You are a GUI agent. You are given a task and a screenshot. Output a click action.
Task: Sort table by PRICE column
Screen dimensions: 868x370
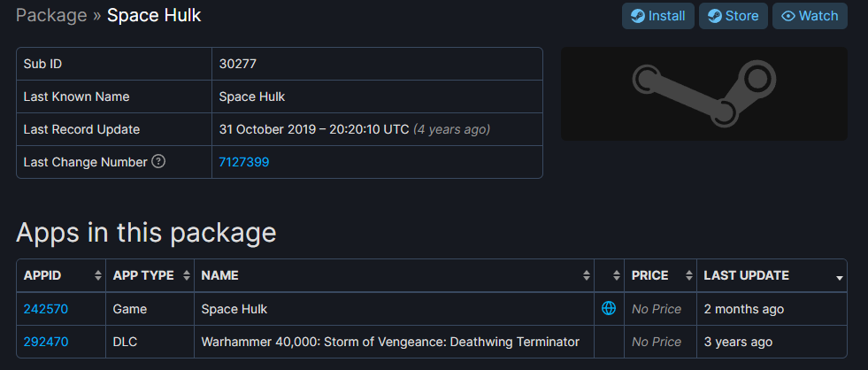658,275
